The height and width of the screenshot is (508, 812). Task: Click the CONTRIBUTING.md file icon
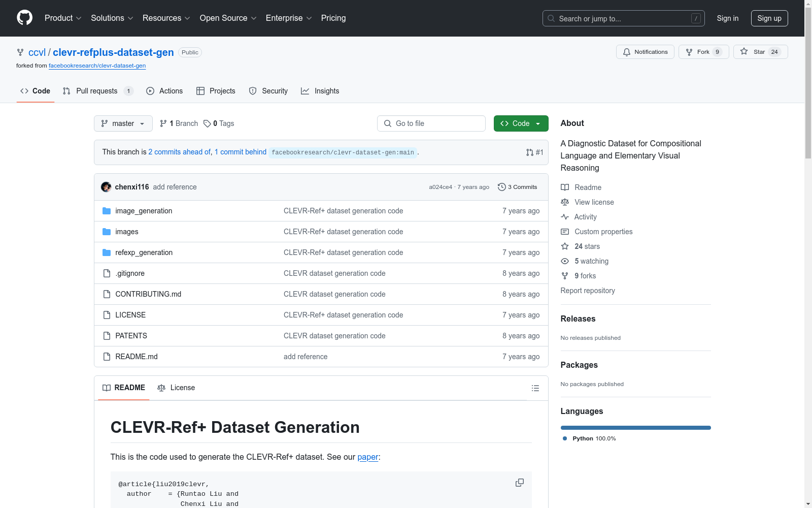pyautogui.click(x=107, y=294)
